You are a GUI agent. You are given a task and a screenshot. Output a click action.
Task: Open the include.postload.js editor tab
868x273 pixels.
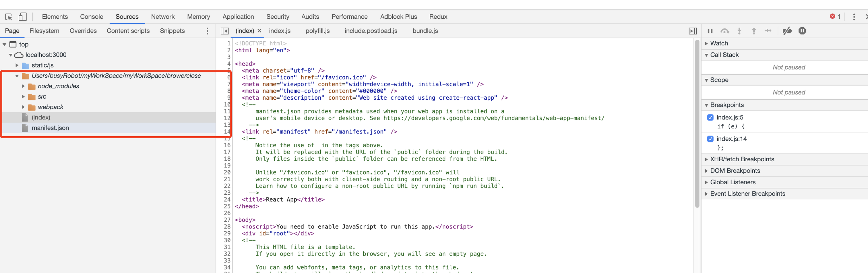coord(371,31)
